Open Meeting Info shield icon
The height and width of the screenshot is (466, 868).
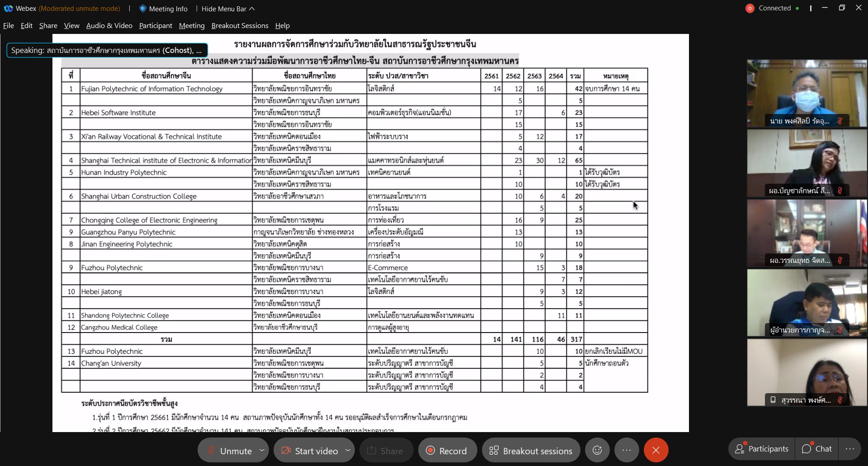(x=143, y=9)
